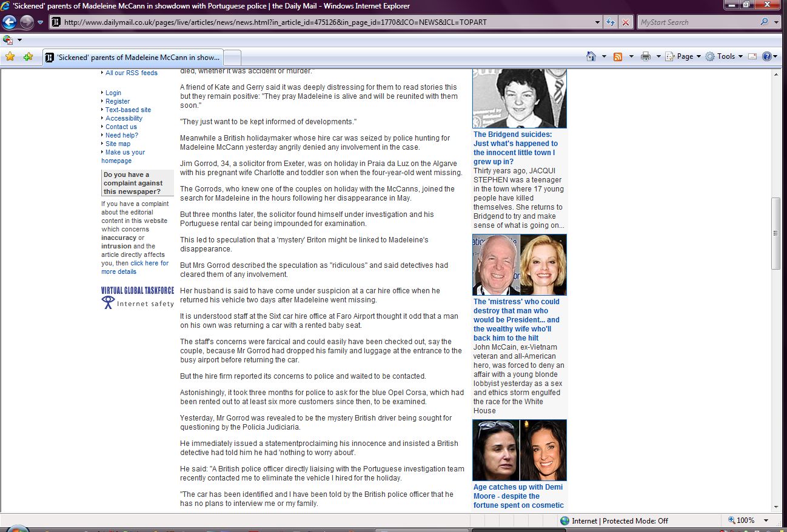Click the browser Back arrow button

(10, 22)
